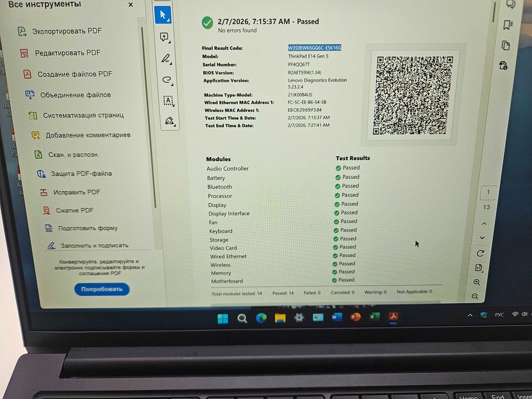Open Редактировать PDF tool

60,53
